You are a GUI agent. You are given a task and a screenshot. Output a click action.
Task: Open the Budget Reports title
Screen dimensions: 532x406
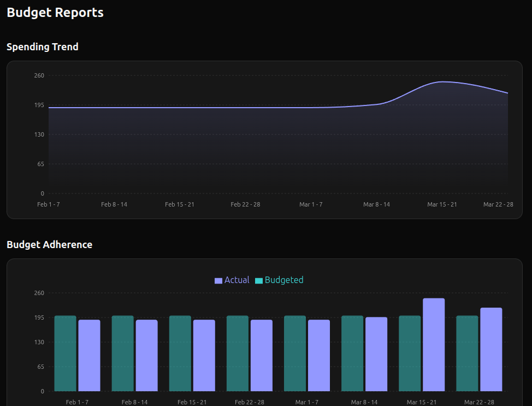(55, 12)
